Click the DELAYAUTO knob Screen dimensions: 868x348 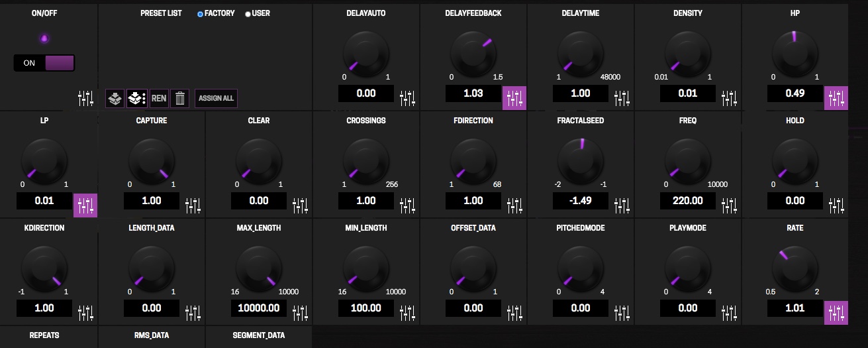[366, 55]
